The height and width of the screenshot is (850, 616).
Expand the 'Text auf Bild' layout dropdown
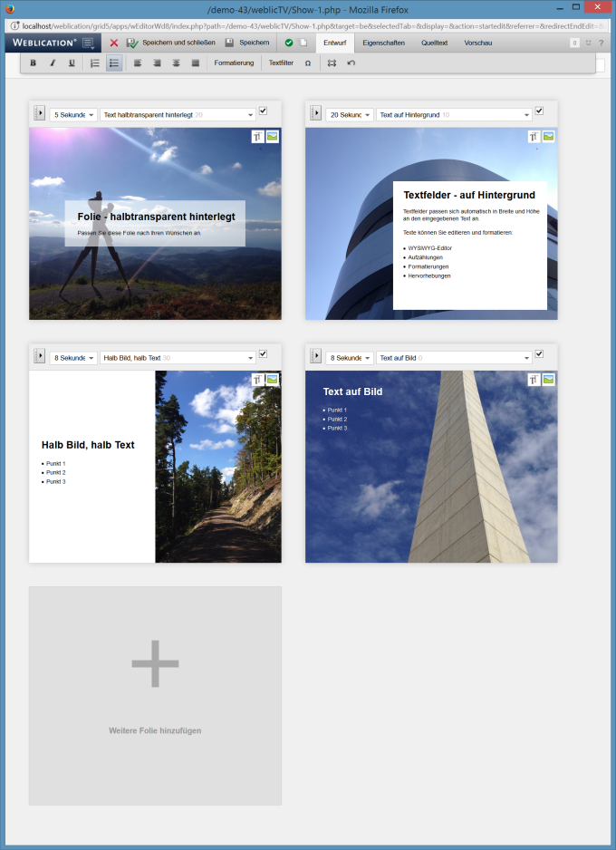point(454,358)
